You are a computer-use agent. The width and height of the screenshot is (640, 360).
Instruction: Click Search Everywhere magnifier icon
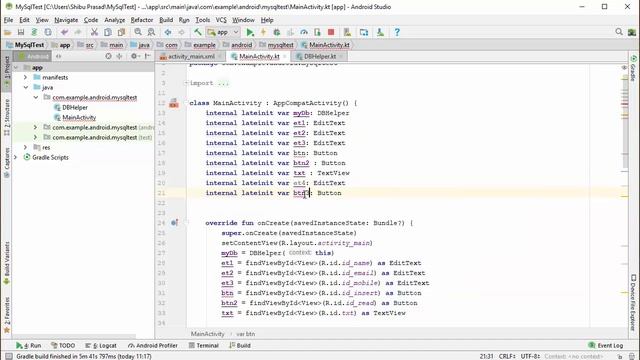(x=619, y=32)
